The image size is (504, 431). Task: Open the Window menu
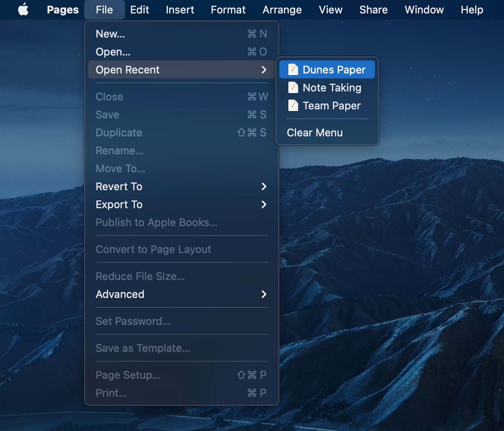tap(424, 10)
